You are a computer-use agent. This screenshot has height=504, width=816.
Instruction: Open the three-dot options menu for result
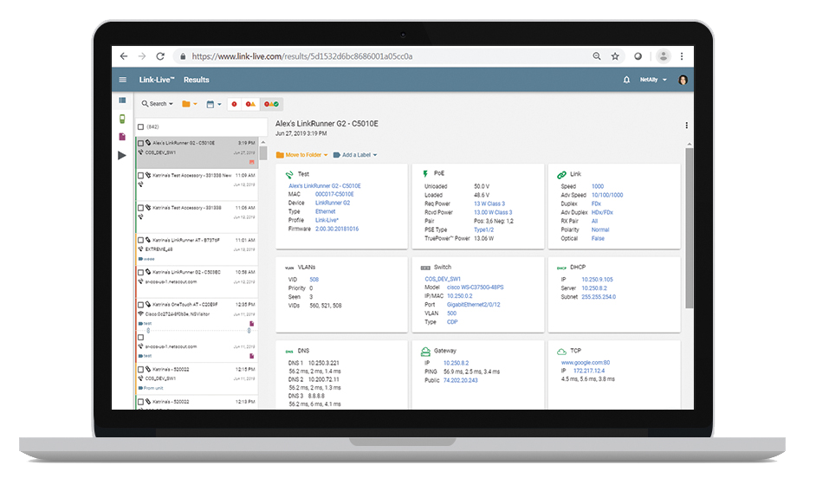(686, 126)
